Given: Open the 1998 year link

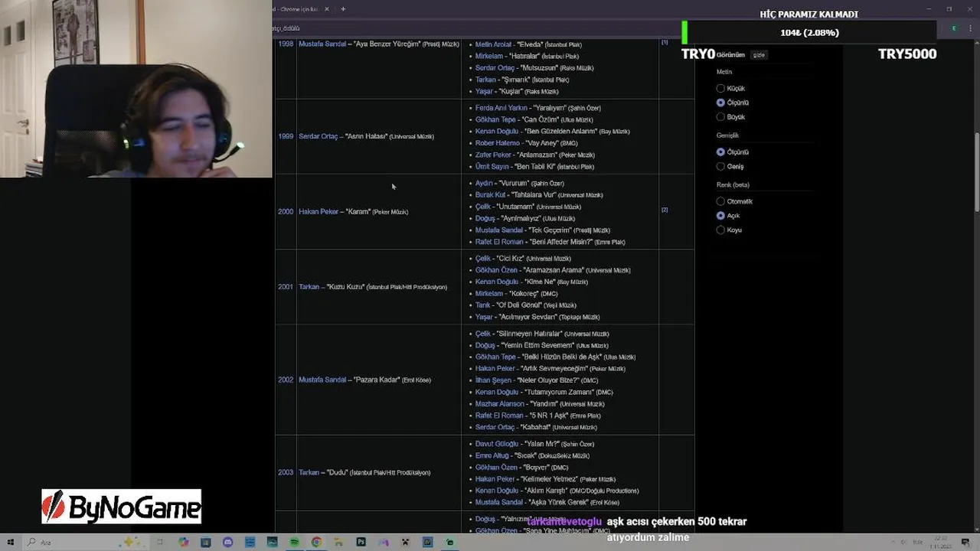Looking at the screenshot, I should [286, 44].
